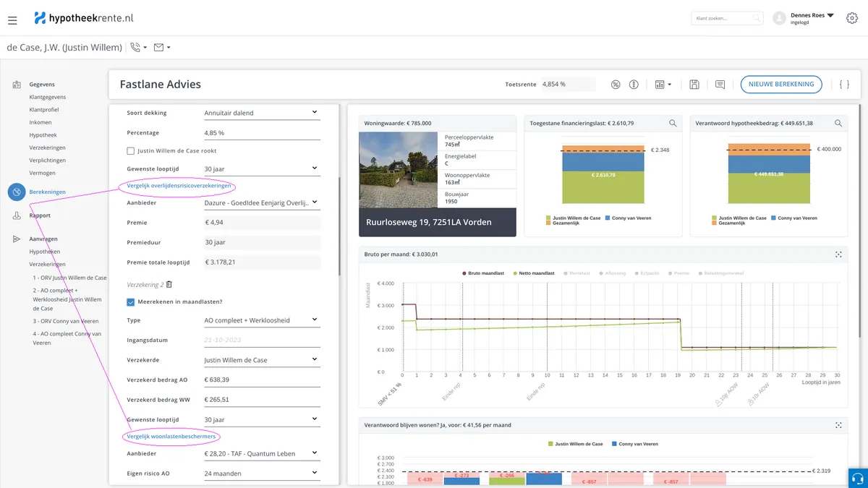This screenshot has width=868, height=488.
Task: Open the comment notes icon in toolbar
Action: [x=720, y=85]
